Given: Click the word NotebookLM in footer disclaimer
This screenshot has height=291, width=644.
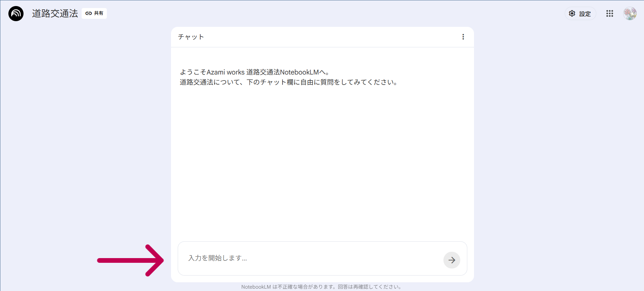Looking at the screenshot, I should pos(256,287).
